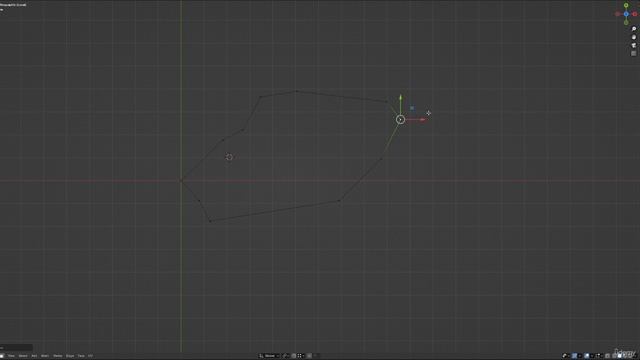Click the green Y arrow of move gizmo
640x360 pixels.
coord(400,98)
